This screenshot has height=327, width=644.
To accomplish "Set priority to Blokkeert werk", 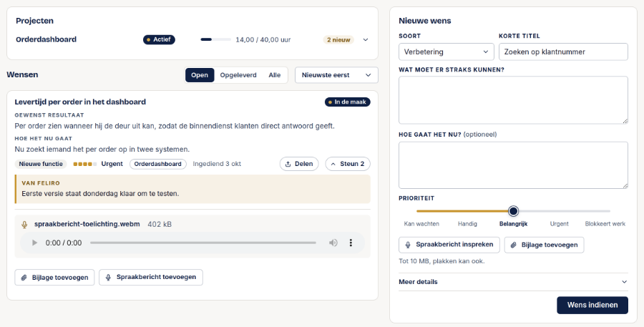I will click(x=605, y=224).
